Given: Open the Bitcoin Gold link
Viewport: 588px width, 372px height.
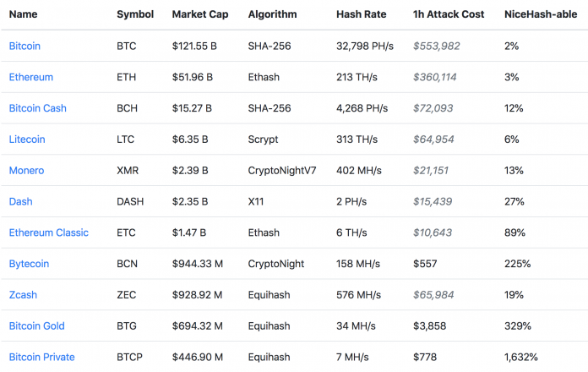Looking at the screenshot, I should click(x=36, y=325).
